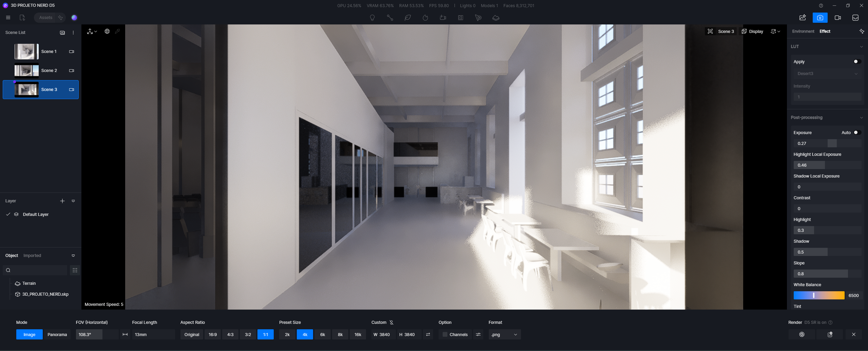868x351 pixels.
Task: Choose the 16:9 aspect ratio
Action: [213, 334]
